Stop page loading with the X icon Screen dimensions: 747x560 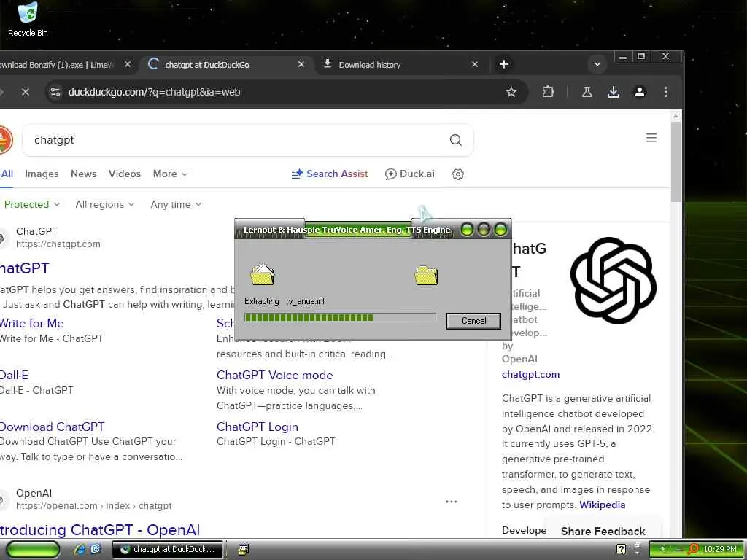tap(26, 92)
